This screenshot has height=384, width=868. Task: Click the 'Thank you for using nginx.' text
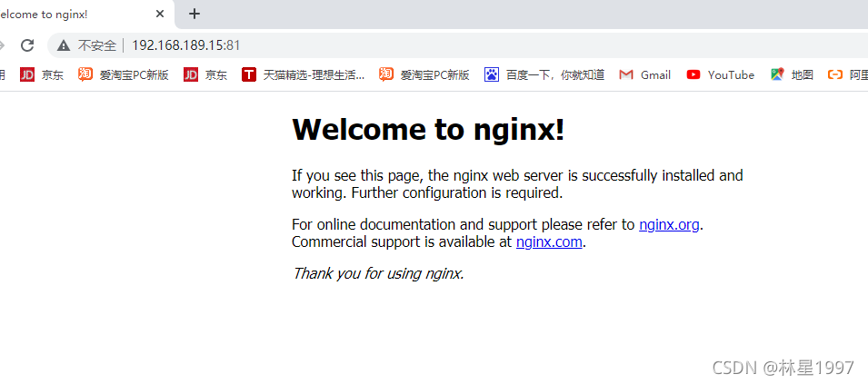378,273
